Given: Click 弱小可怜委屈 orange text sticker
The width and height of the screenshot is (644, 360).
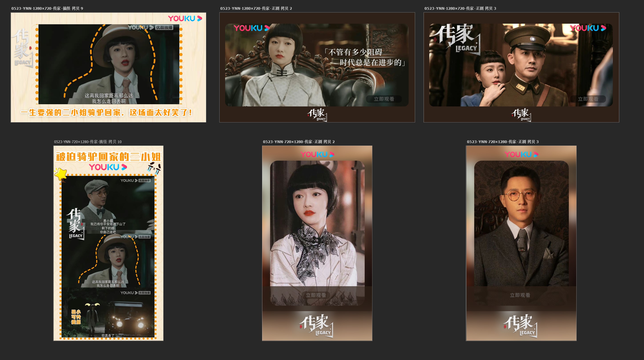Looking at the screenshot, I should (x=76, y=317).
